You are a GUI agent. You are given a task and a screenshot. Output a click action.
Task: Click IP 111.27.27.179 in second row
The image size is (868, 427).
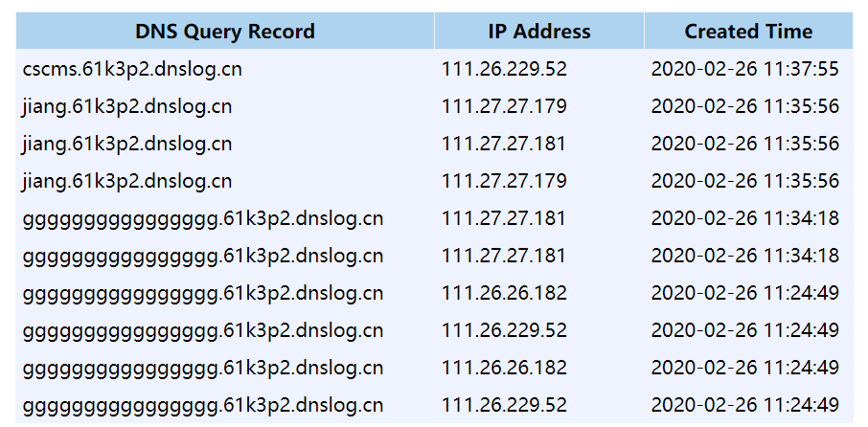pyautogui.click(x=504, y=106)
